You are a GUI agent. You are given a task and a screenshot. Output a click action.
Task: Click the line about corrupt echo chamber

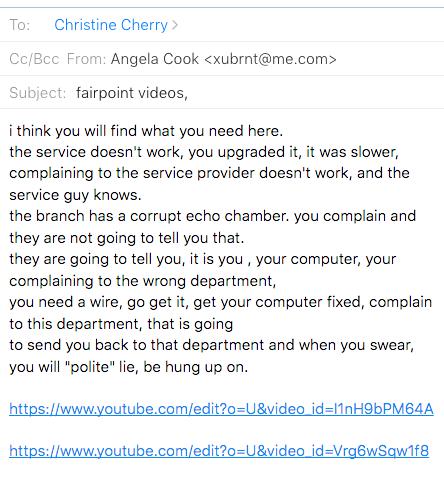(x=213, y=216)
